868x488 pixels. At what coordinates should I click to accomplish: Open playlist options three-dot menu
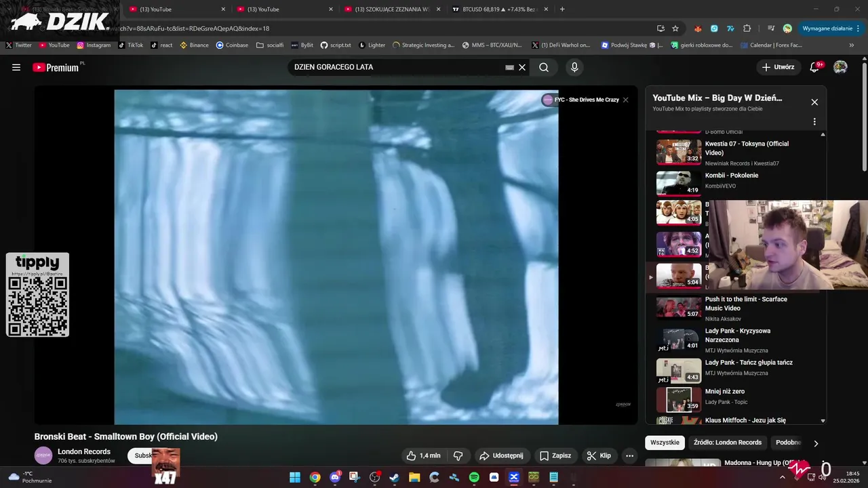point(814,122)
